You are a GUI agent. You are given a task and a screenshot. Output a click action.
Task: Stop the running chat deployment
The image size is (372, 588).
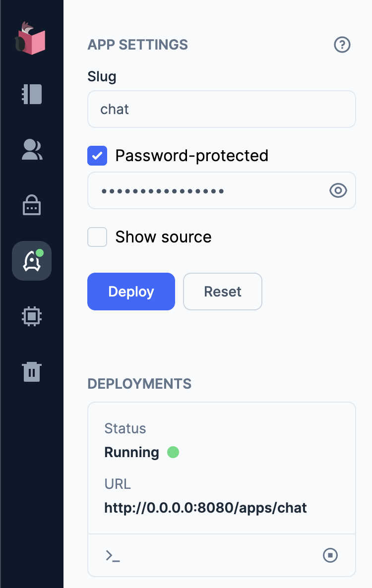(330, 555)
